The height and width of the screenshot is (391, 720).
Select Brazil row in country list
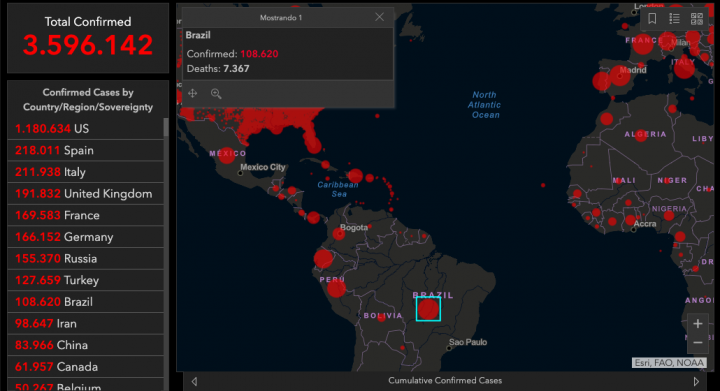click(85, 302)
